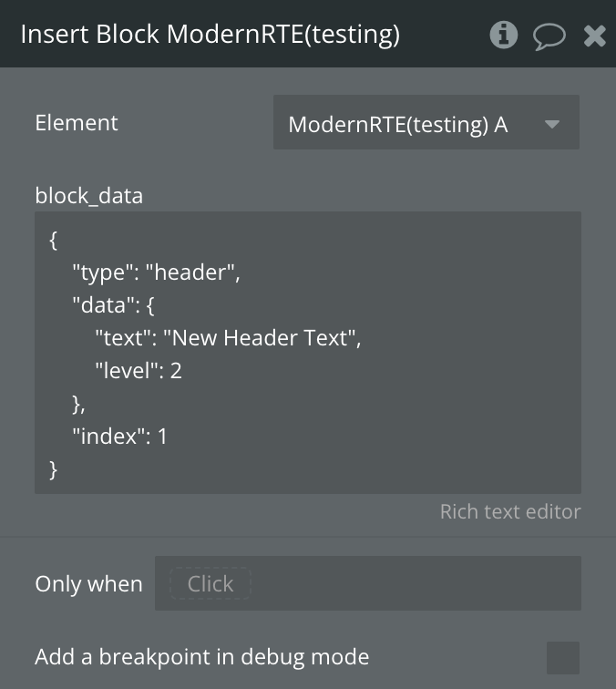Click the "type": "header" line
The height and width of the screenshot is (689, 616).
156,273
